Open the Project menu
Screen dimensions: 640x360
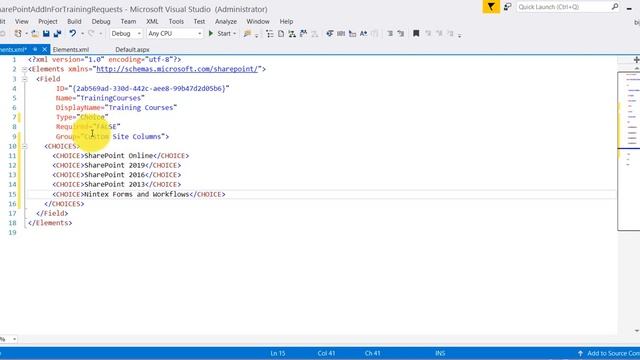point(48,21)
